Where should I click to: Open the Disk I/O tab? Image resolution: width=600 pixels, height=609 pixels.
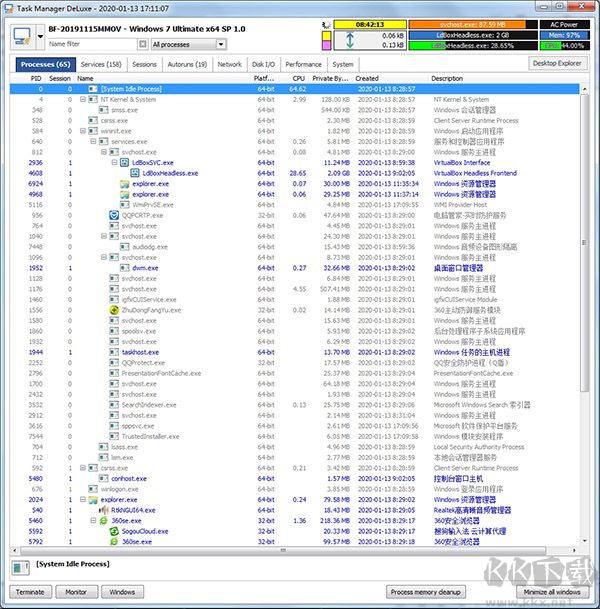coord(263,64)
